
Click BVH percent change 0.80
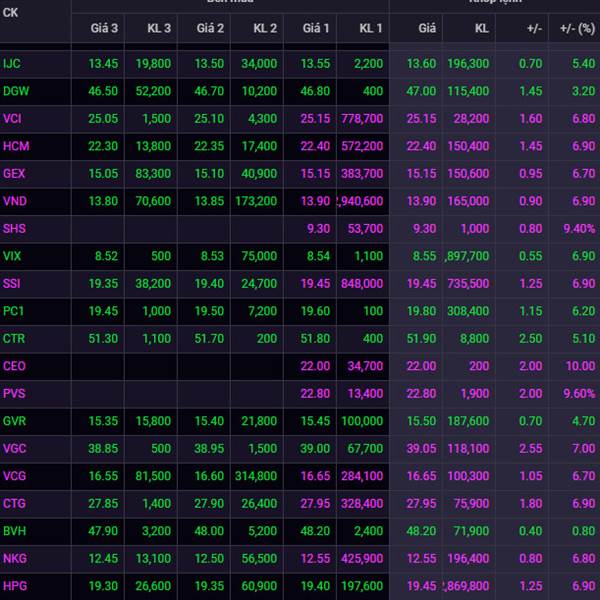tap(584, 531)
